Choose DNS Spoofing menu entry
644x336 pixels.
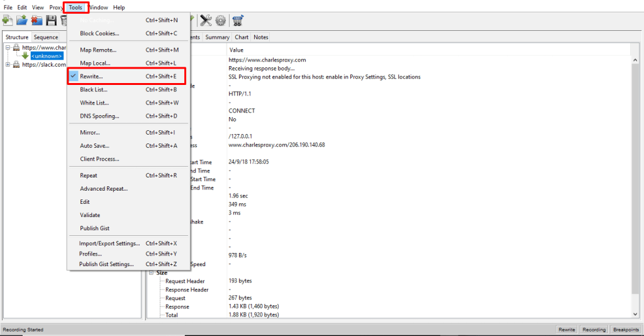click(x=99, y=116)
